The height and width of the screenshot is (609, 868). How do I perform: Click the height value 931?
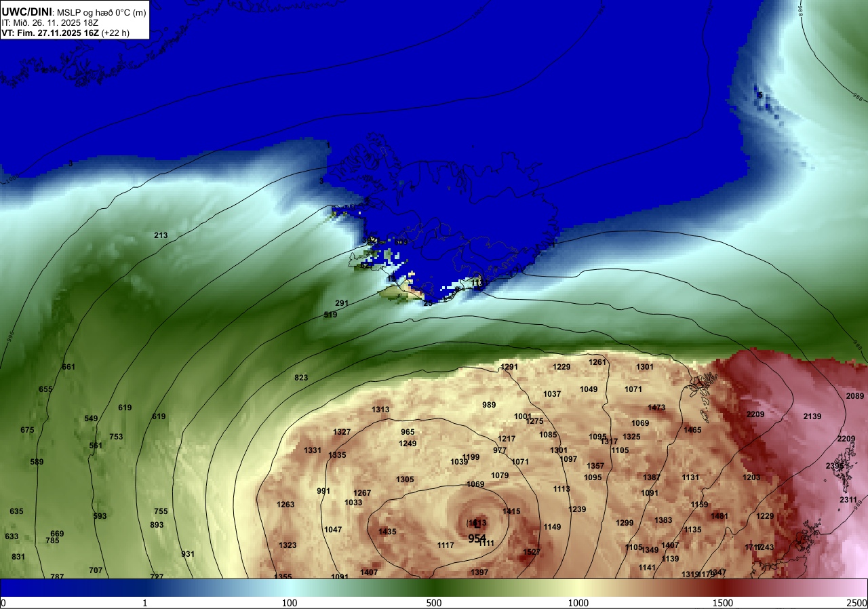tap(188, 554)
